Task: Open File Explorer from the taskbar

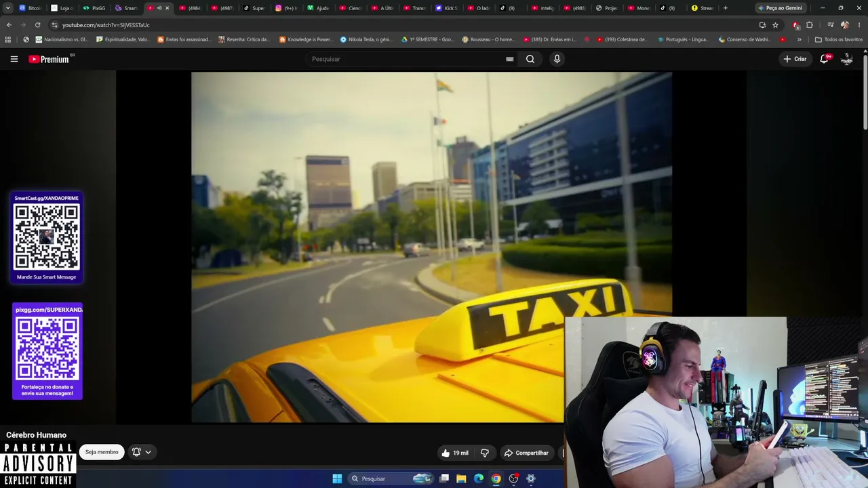Action: pyautogui.click(x=461, y=479)
